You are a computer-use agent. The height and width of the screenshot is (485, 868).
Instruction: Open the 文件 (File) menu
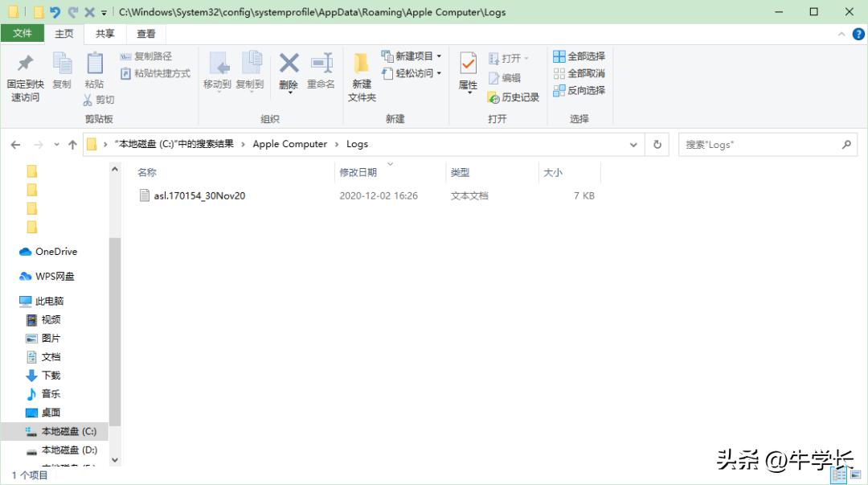point(23,34)
